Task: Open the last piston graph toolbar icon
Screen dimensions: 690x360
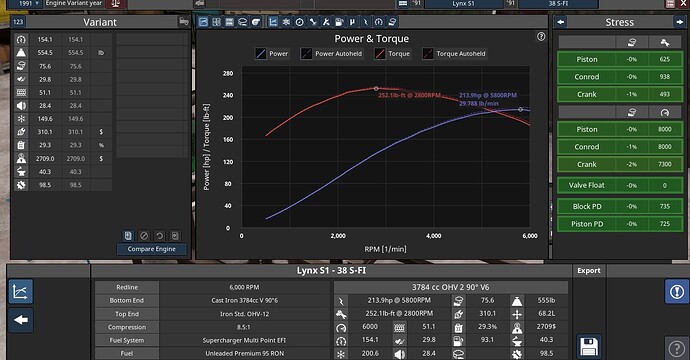Action: coord(392,22)
